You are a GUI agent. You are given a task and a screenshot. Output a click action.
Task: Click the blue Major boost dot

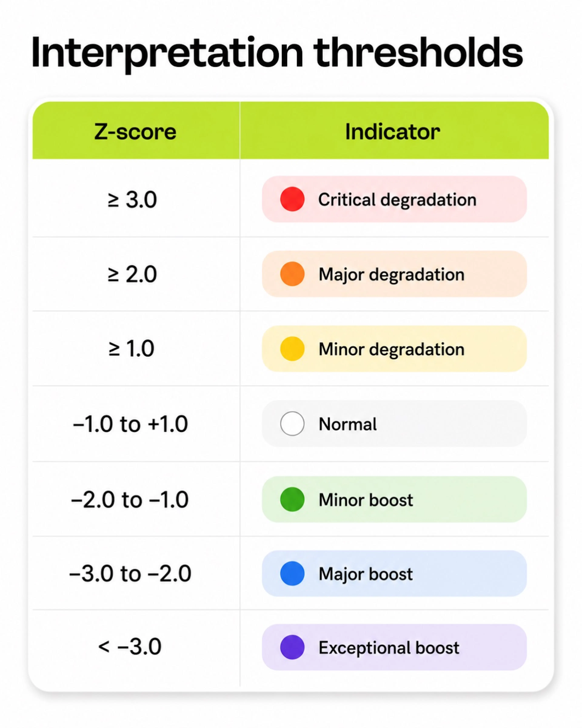[x=292, y=573]
